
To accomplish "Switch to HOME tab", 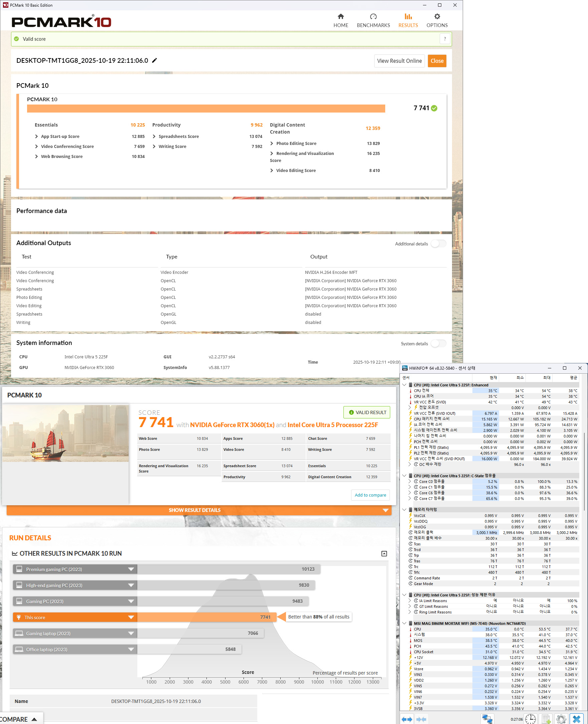I will 341,21.
